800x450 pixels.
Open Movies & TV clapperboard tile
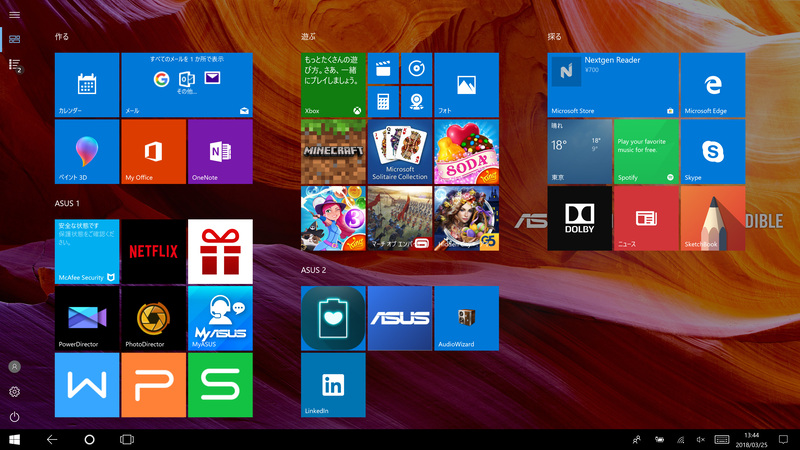click(383, 68)
